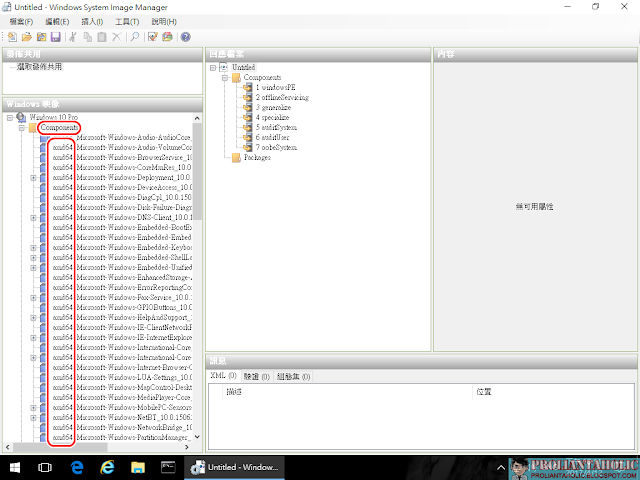Image resolution: width=640 pixels, height=480 pixels.
Task: Select the 2 offlineServicing pass icon
Action: pos(247,97)
